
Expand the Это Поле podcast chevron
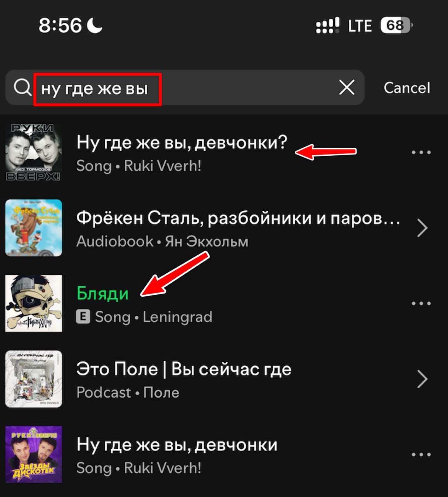(x=422, y=379)
